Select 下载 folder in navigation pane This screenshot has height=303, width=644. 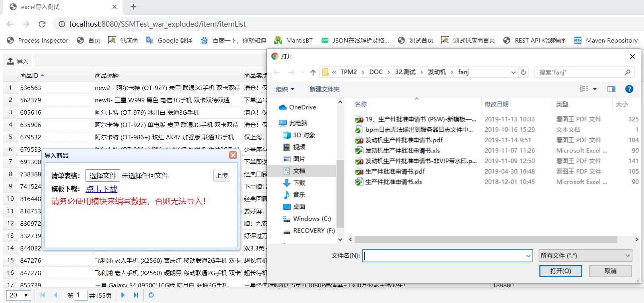click(x=294, y=183)
